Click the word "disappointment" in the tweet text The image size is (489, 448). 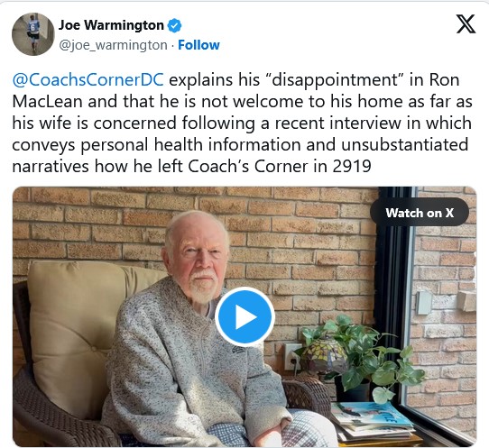pyautogui.click(x=335, y=79)
